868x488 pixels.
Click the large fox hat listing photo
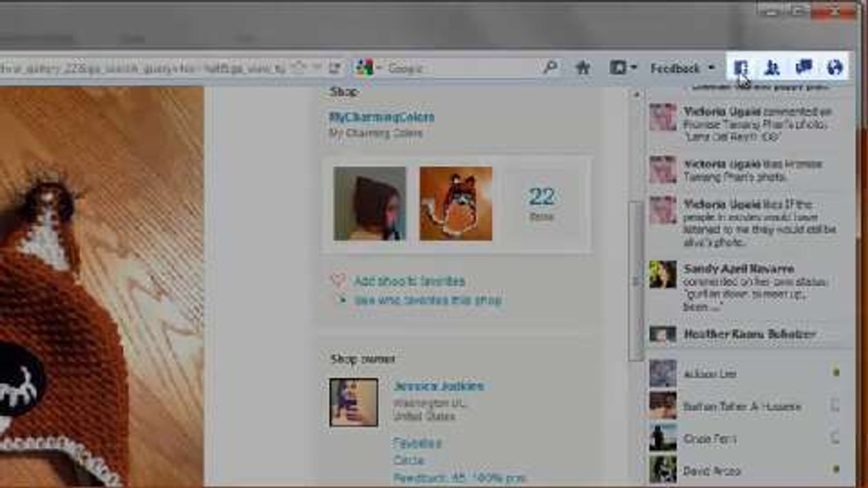(102, 287)
